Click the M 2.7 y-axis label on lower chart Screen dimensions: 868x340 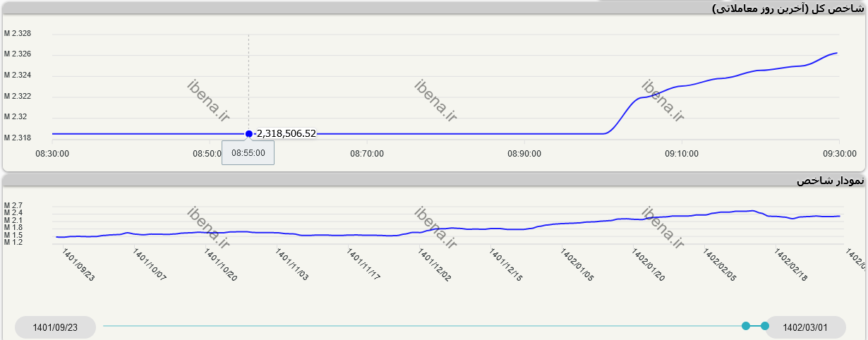pos(13,205)
